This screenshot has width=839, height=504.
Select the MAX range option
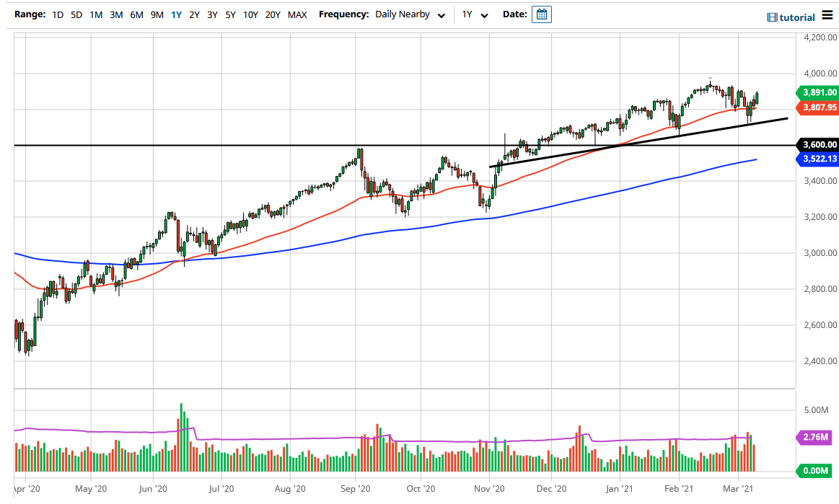[297, 14]
